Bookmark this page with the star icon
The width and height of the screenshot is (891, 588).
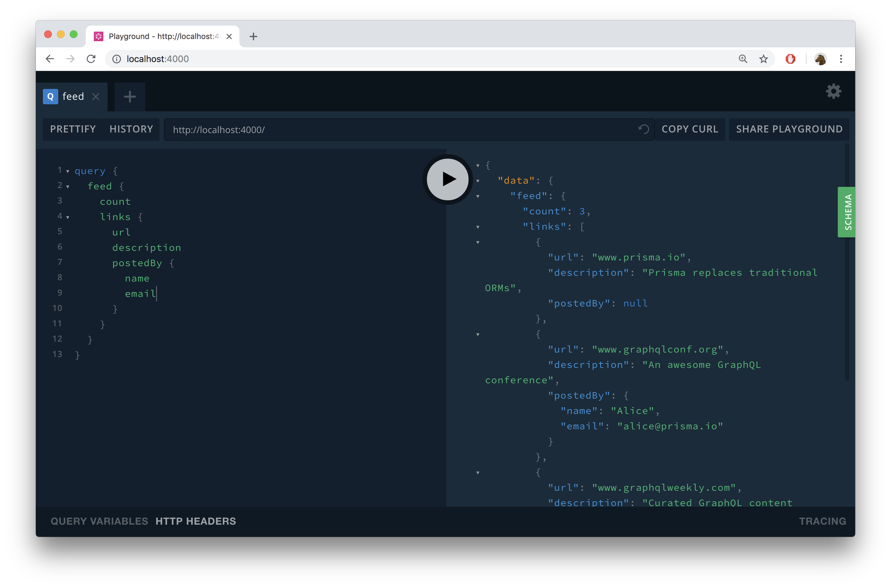[763, 59]
